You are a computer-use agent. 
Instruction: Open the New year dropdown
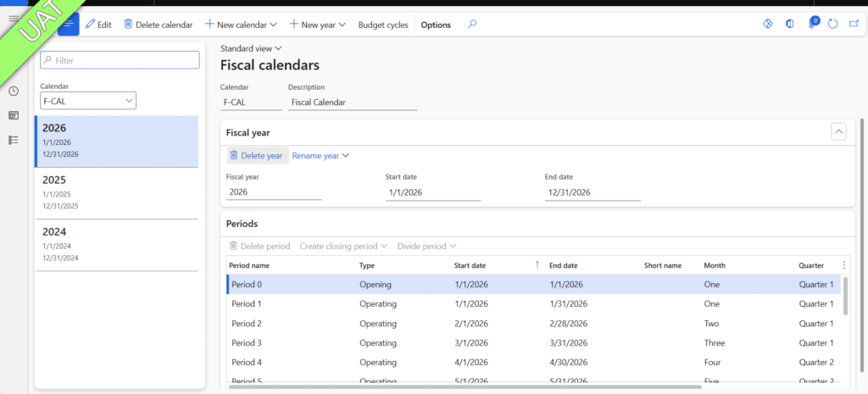coord(318,25)
